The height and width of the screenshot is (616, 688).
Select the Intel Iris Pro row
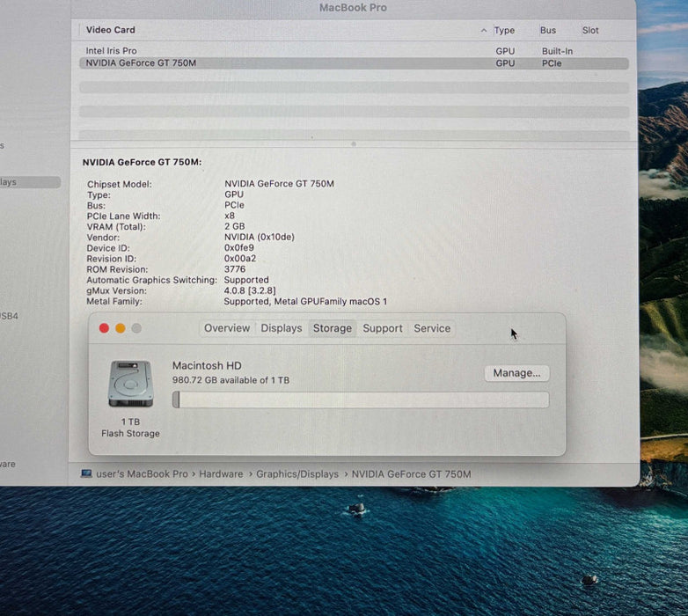pos(354,51)
